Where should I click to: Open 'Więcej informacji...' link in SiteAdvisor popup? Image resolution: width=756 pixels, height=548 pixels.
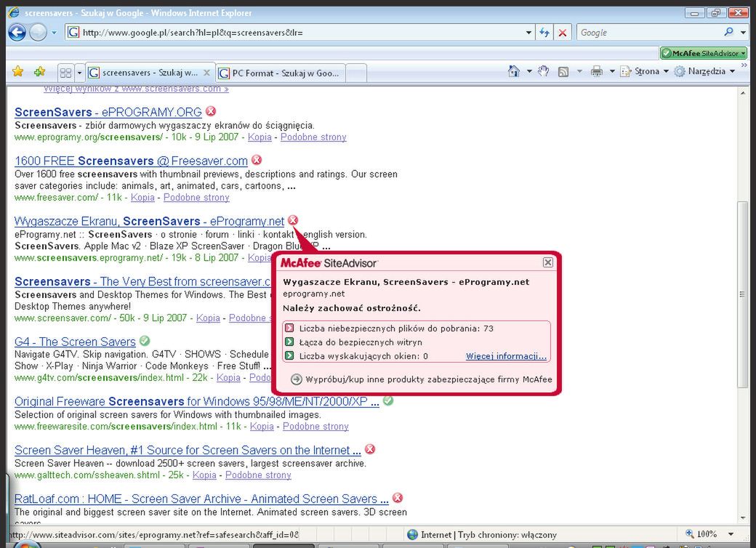(506, 356)
